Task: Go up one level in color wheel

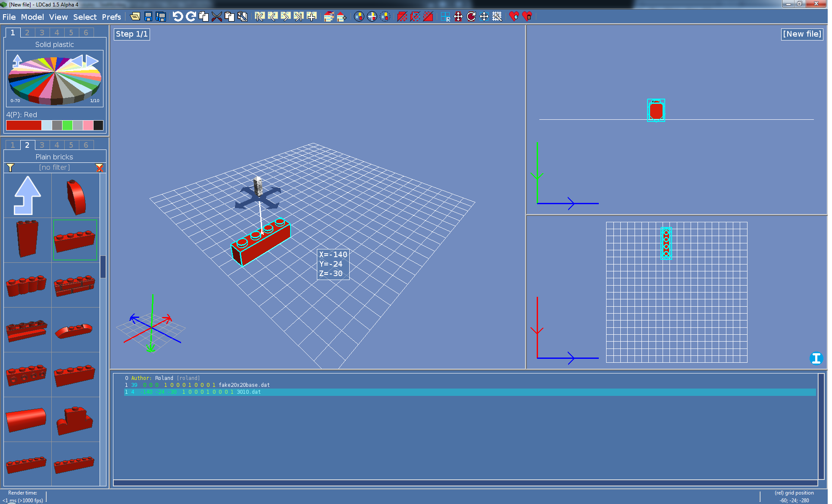Action: (x=17, y=60)
